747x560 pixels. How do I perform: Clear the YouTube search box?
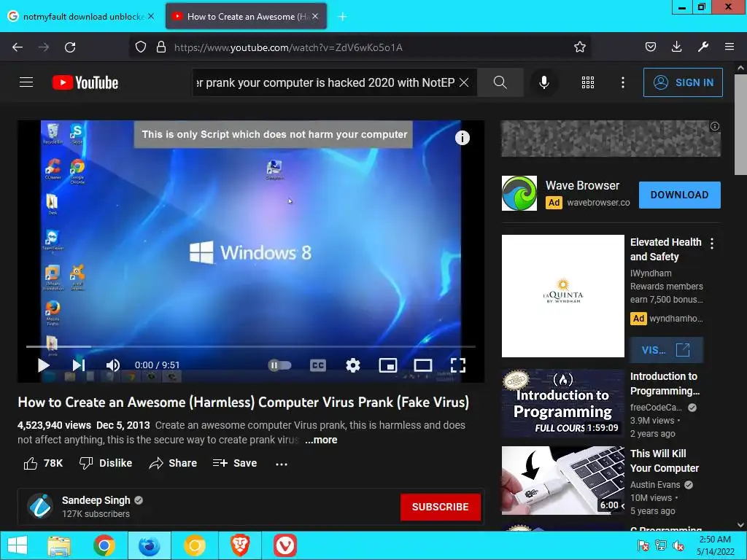coord(463,82)
